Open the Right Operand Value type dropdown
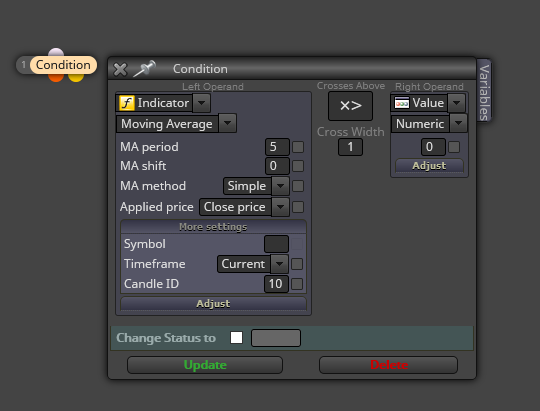This screenshot has width=540, height=411. coord(457,103)
